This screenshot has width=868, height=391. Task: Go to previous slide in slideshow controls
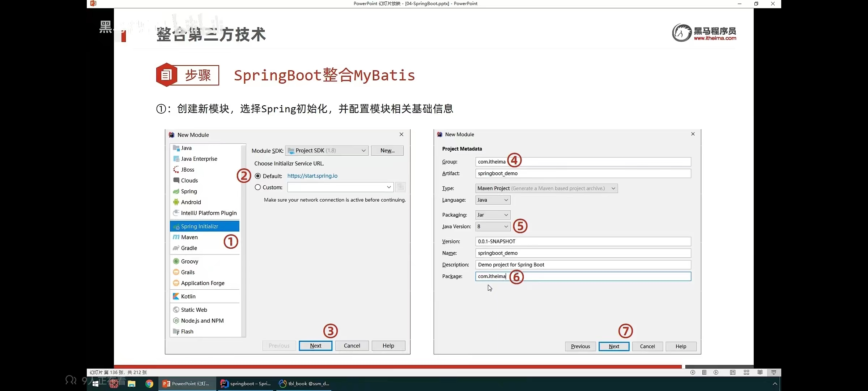coord(693,372)
